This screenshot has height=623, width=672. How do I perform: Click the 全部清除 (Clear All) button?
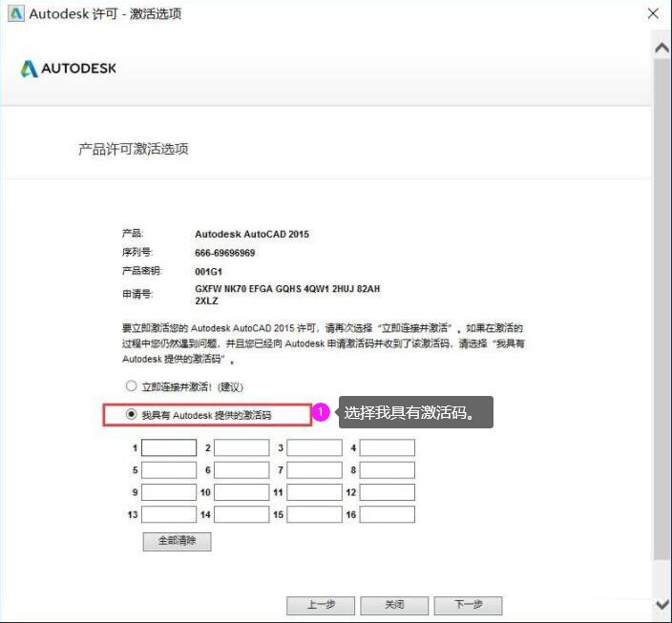[x=177, y=542]
